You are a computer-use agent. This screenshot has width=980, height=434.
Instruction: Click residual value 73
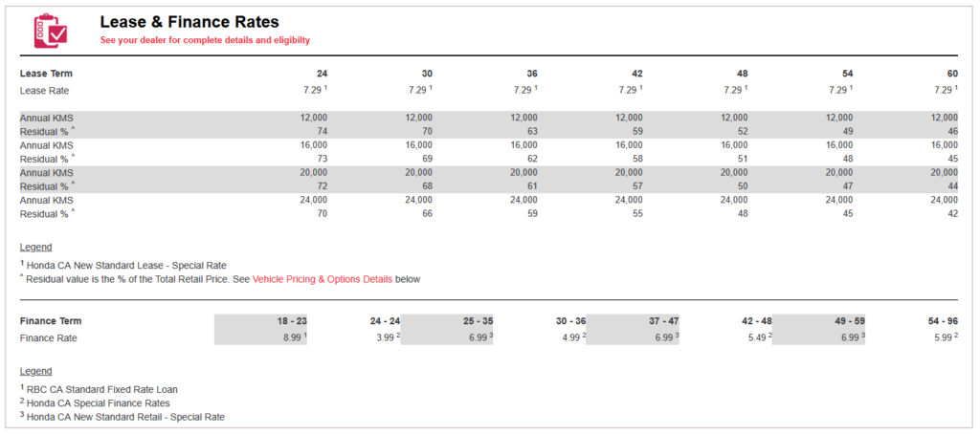322,159
